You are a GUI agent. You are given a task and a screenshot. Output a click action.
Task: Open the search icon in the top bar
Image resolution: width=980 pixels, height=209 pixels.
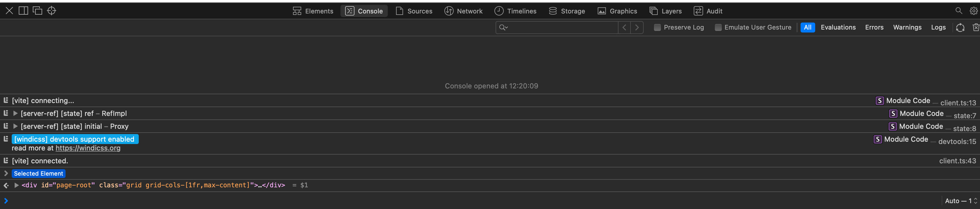pos(959,11)
